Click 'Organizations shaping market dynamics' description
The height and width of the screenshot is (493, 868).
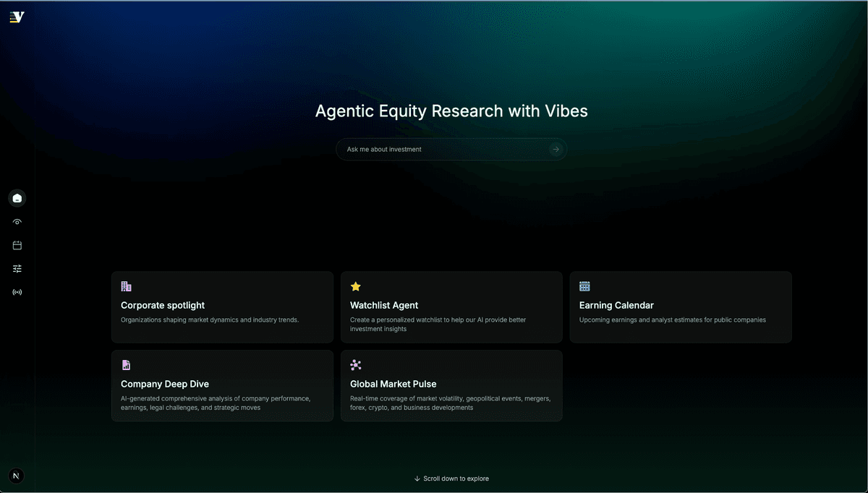(x=210, y=320)
